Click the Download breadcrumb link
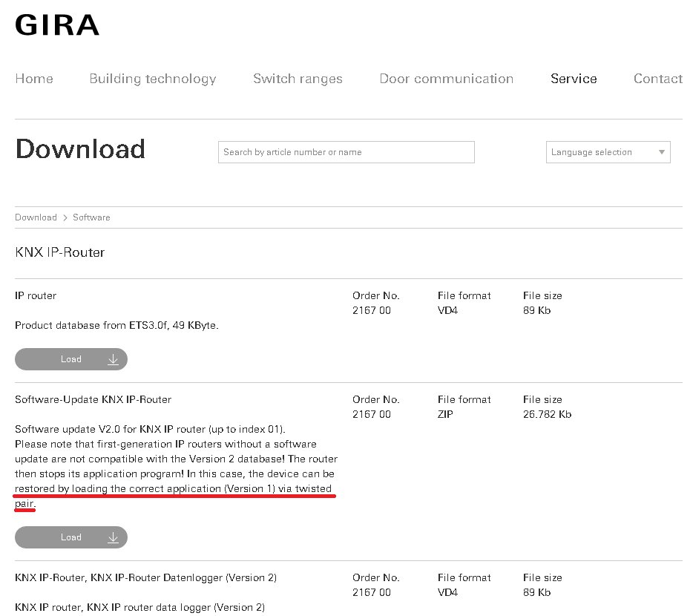This screenshot has height=616, width=693. pyautogui.click(x=36, y=217)
